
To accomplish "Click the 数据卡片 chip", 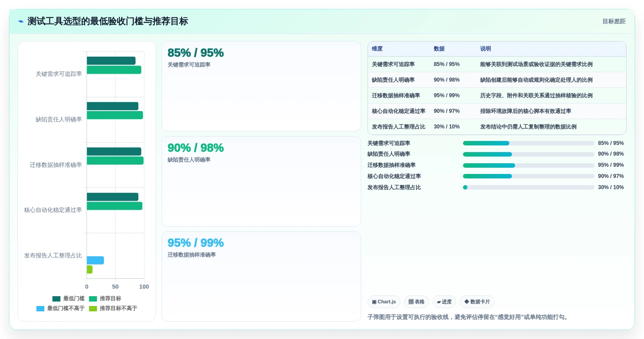I will 477,302.
